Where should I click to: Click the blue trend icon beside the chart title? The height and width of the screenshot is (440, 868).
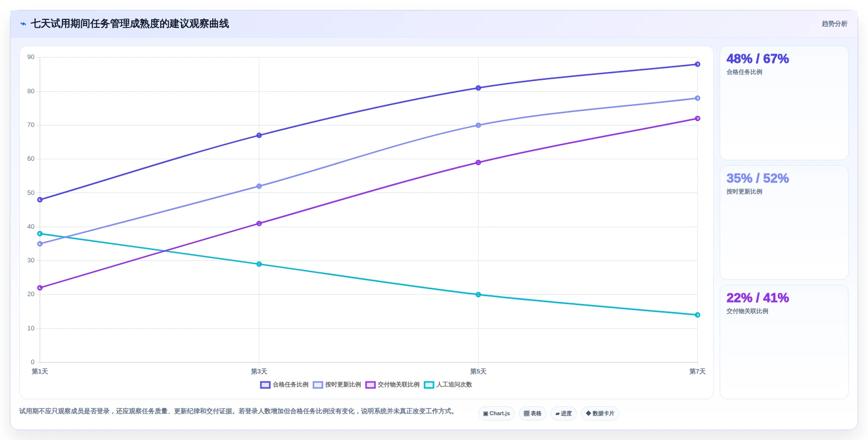point(23,24)
